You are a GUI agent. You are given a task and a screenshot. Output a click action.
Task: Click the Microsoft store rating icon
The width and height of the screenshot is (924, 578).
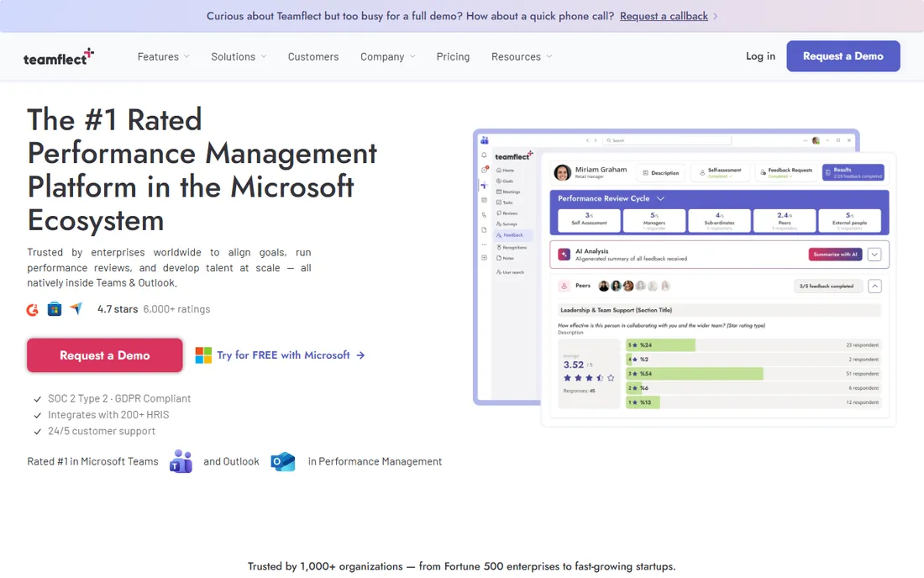coord(55,309)
